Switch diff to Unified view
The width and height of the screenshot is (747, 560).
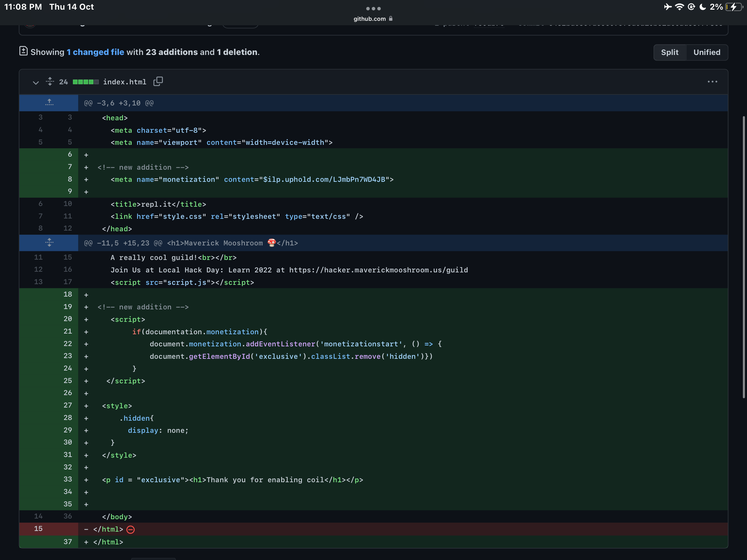[707, 52]
